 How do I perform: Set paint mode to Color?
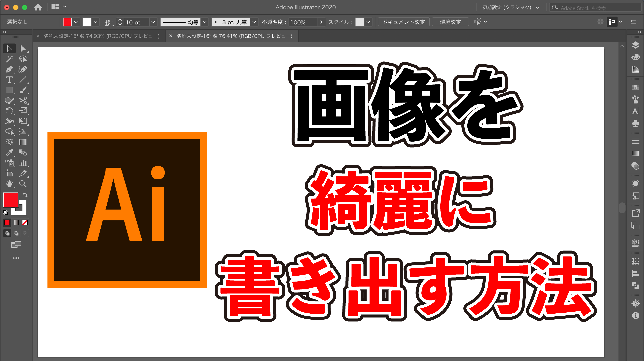tap(7, 223)
